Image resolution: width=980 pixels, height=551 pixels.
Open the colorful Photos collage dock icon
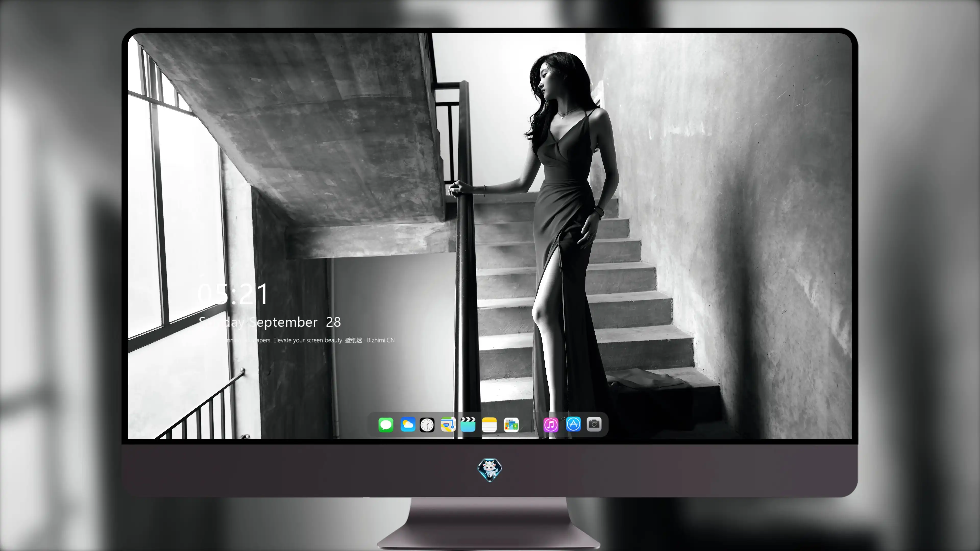[x=511, y=425]
